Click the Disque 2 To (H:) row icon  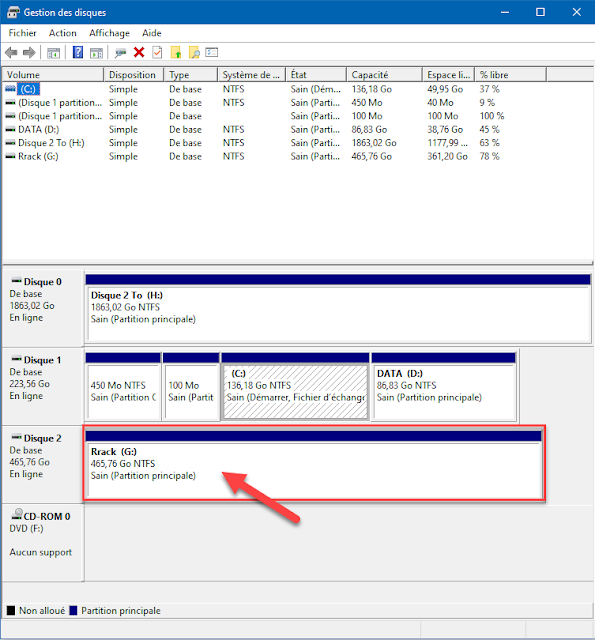tap(11, 143)
